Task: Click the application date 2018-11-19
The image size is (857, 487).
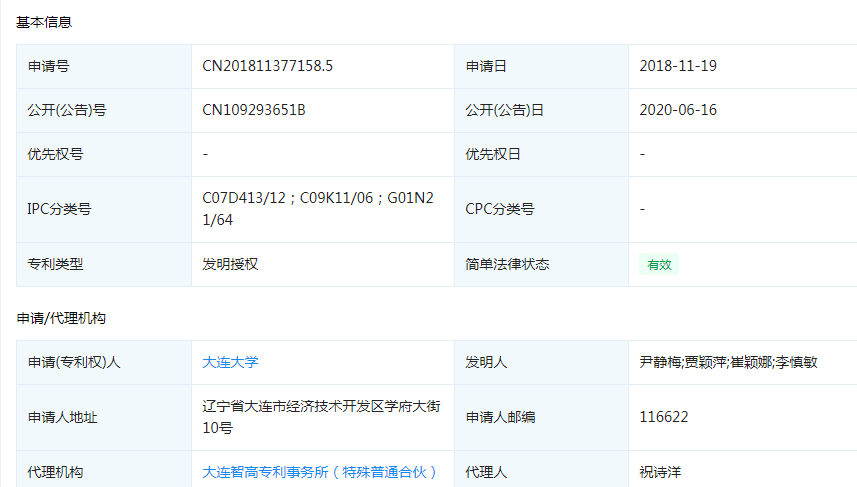Action: (678, 66)
